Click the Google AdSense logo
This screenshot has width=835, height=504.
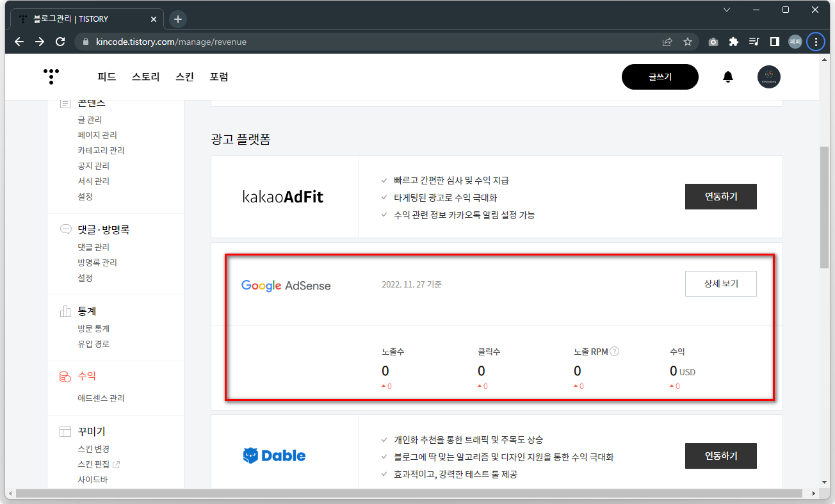[x=286, y=286]
